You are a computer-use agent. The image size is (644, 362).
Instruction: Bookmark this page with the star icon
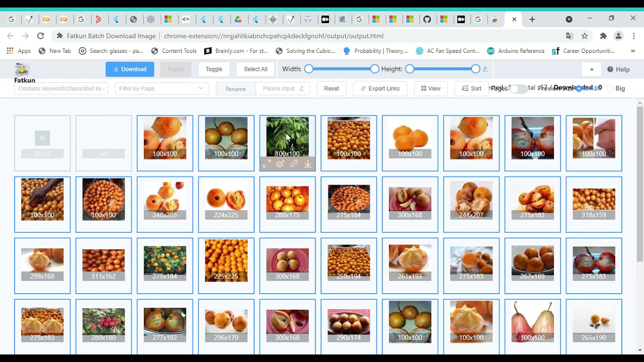[x=585, y=36]
